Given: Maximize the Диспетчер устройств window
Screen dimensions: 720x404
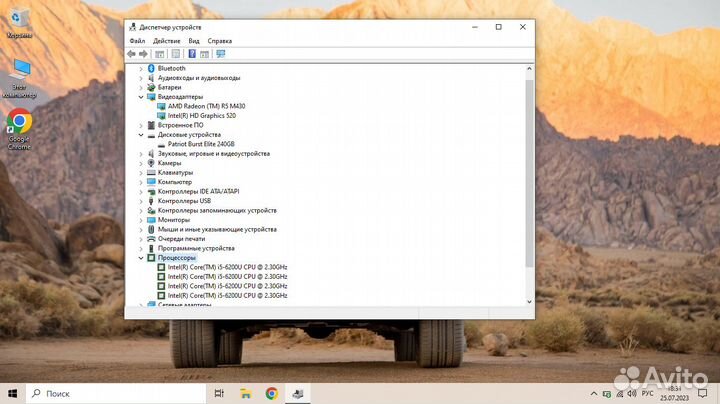Looking at the screenshot, I should pyautogui.click(x=499, y=27).
